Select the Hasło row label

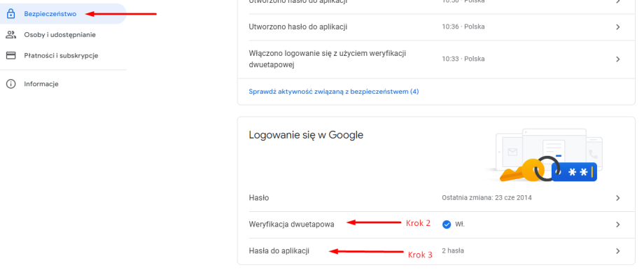pos(259,198)
